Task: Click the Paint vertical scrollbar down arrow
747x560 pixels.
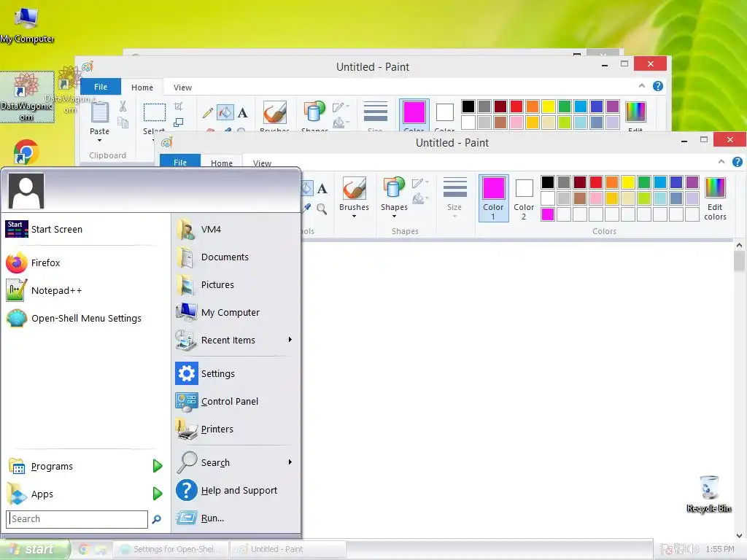Action: pos(739,536)
